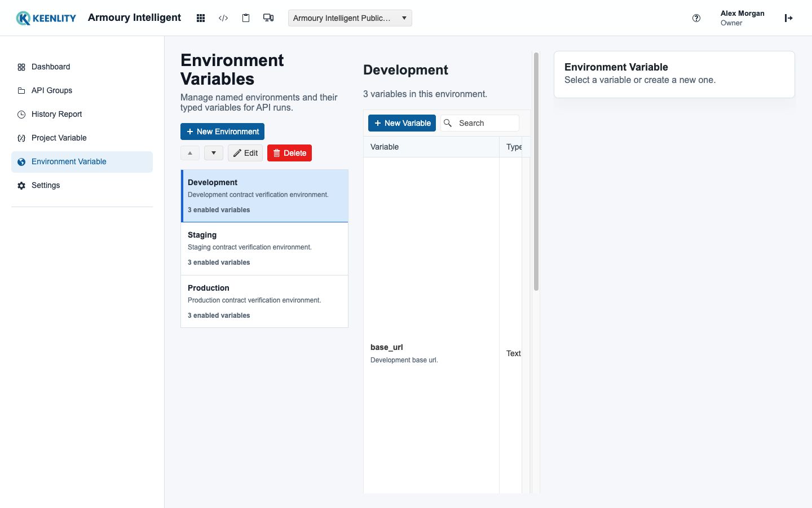Add a New Variable
Viewport: 812px width, 508px height.
[x=402, y=123]
